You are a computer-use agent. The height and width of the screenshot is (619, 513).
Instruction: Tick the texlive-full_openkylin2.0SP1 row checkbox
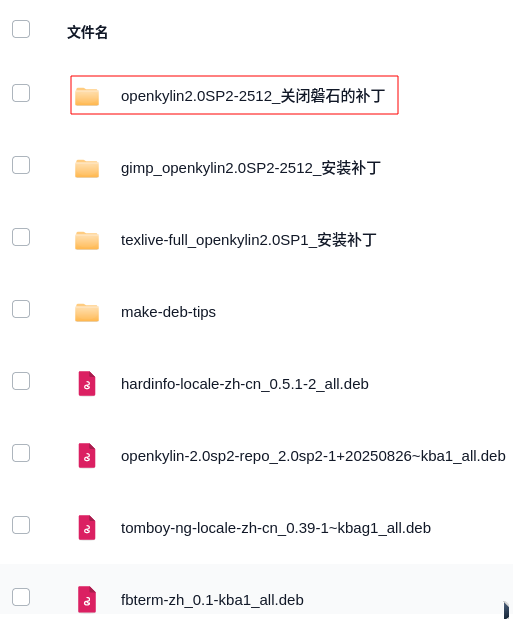[x=21, y=237]
